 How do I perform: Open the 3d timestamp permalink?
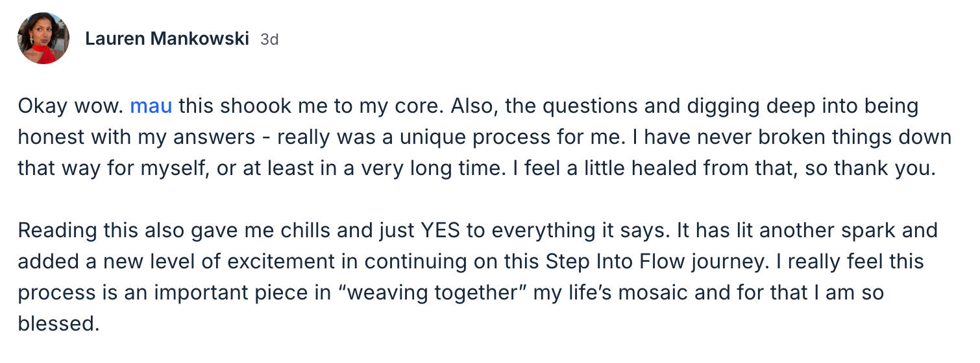coord(269,40)
